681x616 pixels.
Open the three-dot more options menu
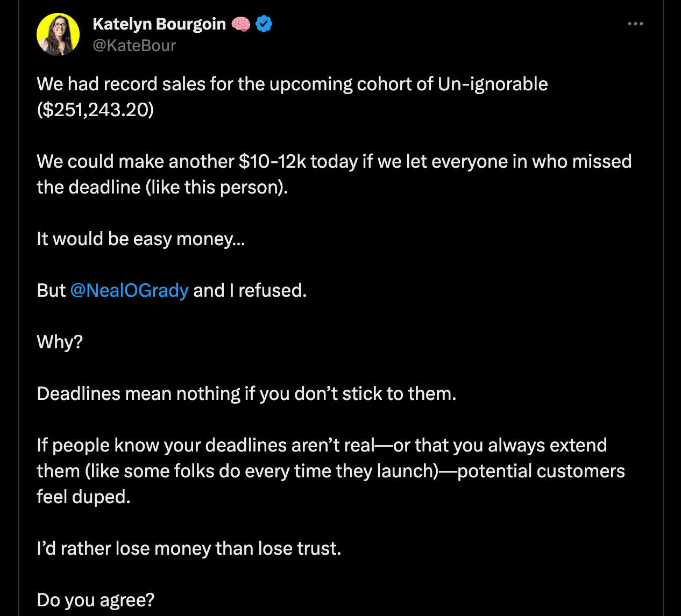(x=635, y=24)
